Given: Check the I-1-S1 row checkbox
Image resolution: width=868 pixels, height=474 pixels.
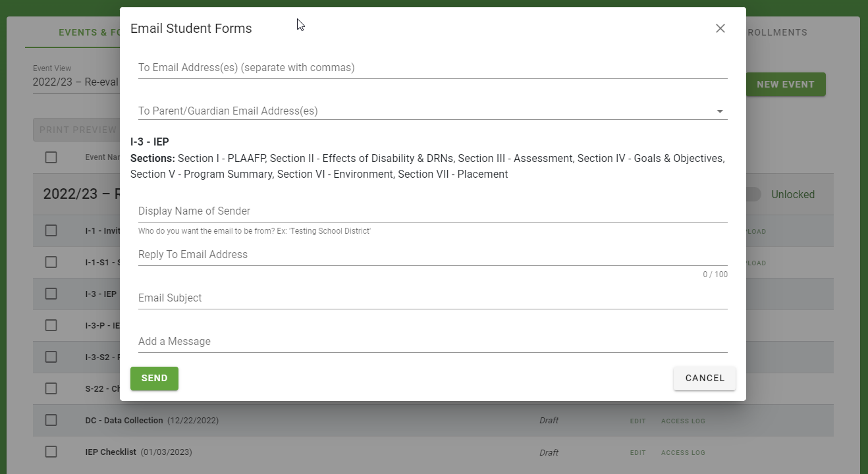Looking at the screenshot, I should pos(51,262).
